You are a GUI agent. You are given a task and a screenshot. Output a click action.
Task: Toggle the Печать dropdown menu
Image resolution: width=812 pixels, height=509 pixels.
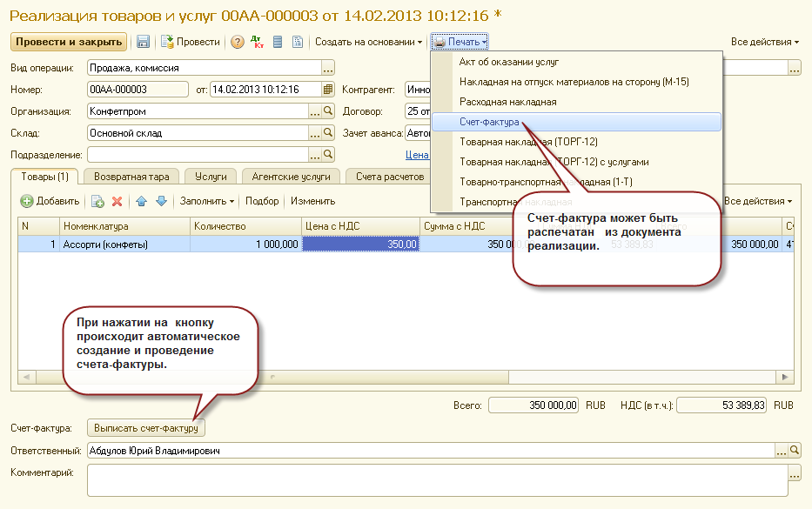(460, 42)
